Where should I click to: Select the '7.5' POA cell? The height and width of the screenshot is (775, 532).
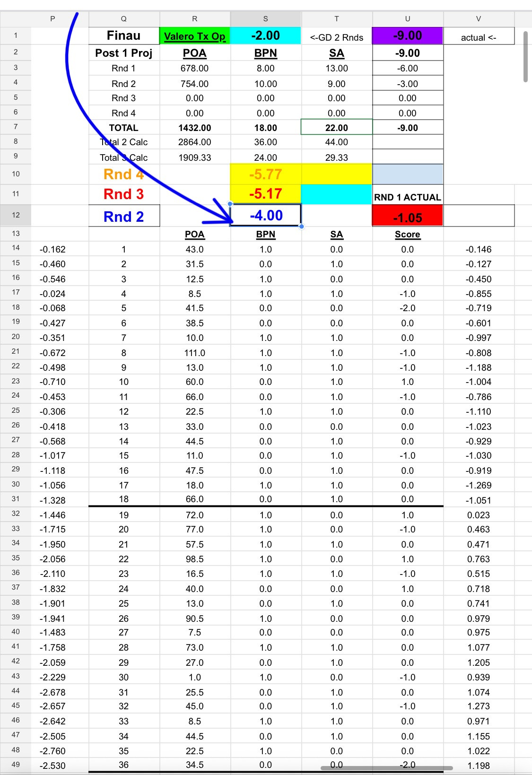[x=194, y=632]
